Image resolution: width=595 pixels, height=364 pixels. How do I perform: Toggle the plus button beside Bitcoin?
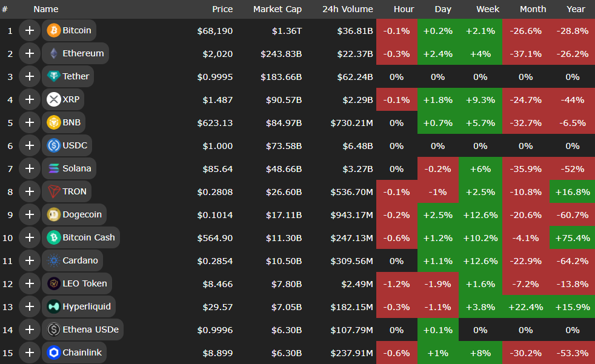[29, 30]
